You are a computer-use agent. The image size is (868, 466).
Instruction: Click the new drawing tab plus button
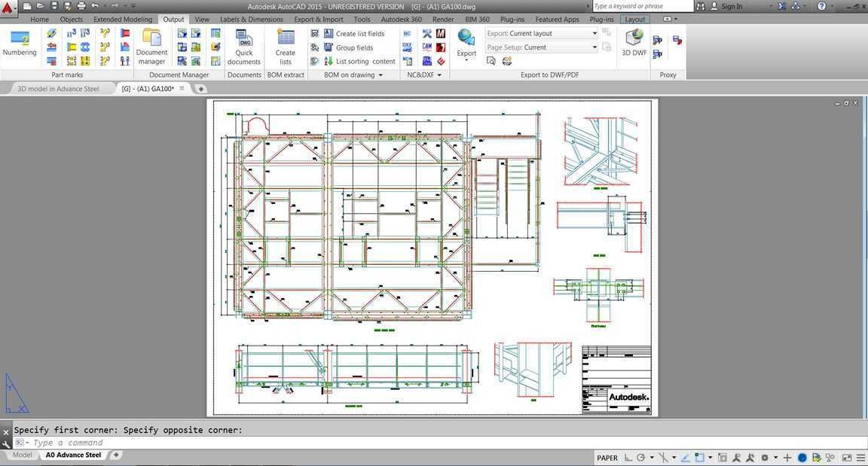[201, 88]
